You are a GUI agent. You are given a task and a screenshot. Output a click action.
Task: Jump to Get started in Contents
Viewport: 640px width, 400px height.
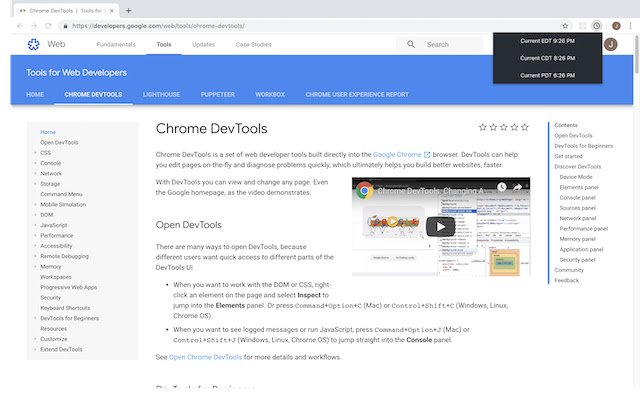coord(568,156)
